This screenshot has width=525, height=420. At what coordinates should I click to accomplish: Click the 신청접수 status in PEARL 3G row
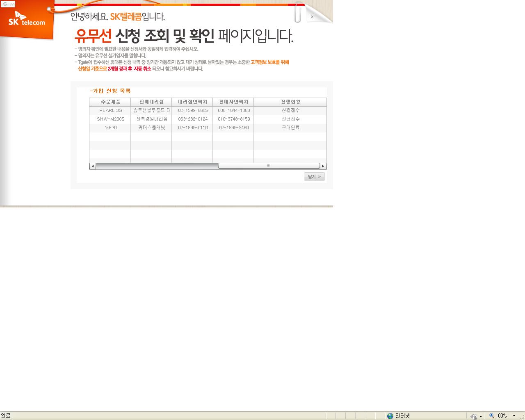pyautogui.click(x=290, y=110)
